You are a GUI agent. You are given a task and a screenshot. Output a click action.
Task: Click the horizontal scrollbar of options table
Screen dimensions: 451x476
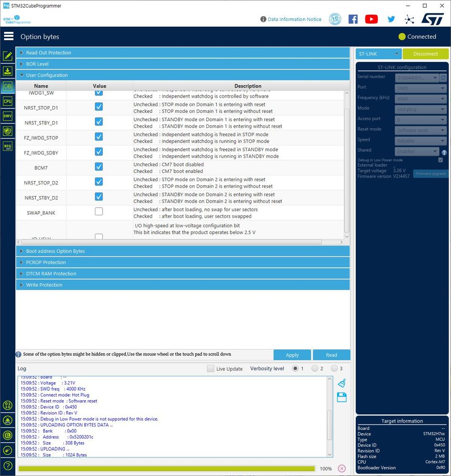coord(172,242)
